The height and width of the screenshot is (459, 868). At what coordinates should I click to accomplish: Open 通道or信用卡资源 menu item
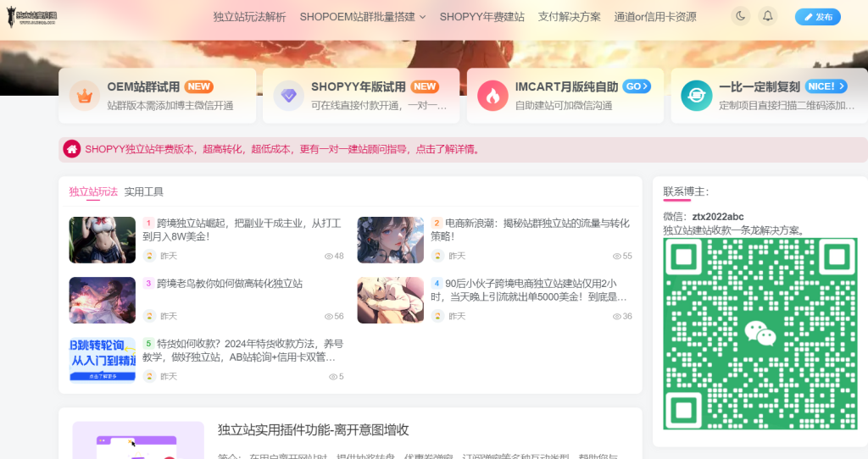(655, 17)
